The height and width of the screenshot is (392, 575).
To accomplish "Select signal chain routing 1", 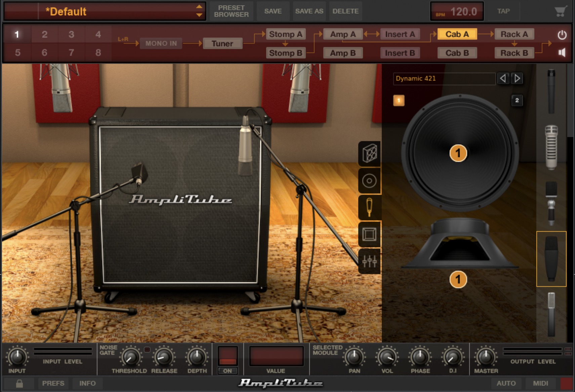I will (17, 34).
